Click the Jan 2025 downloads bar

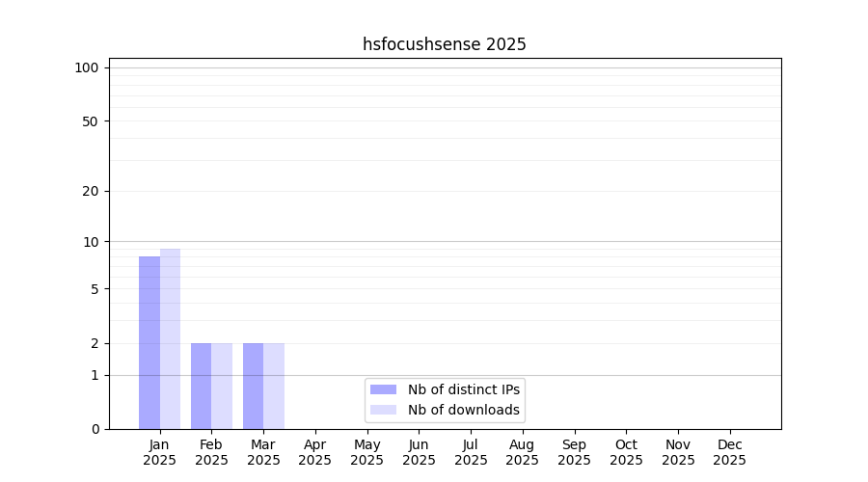click(x=170, y=338)
